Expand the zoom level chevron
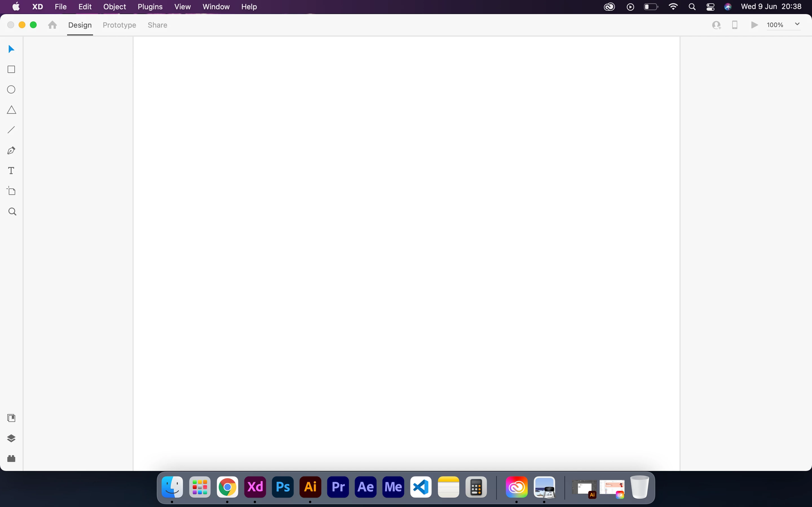Viewport: 812px width, 507px height. pyautogui.click(x=797, y=24)
